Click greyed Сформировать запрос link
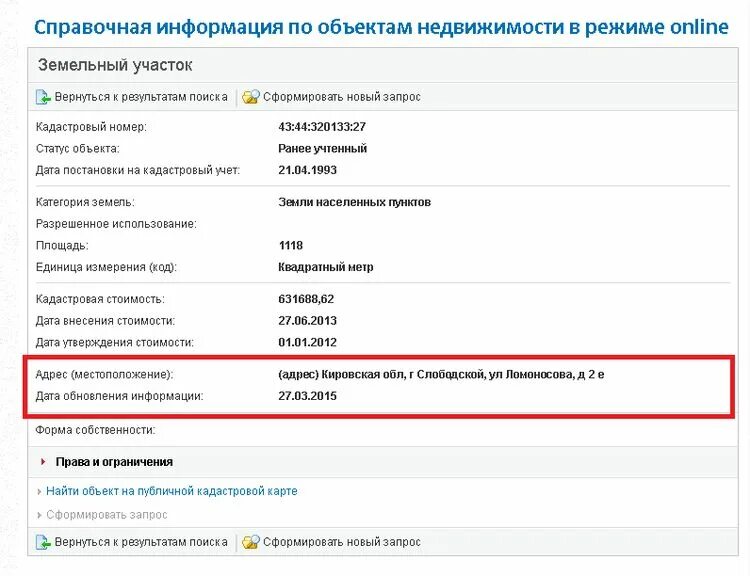 [107, 515]
